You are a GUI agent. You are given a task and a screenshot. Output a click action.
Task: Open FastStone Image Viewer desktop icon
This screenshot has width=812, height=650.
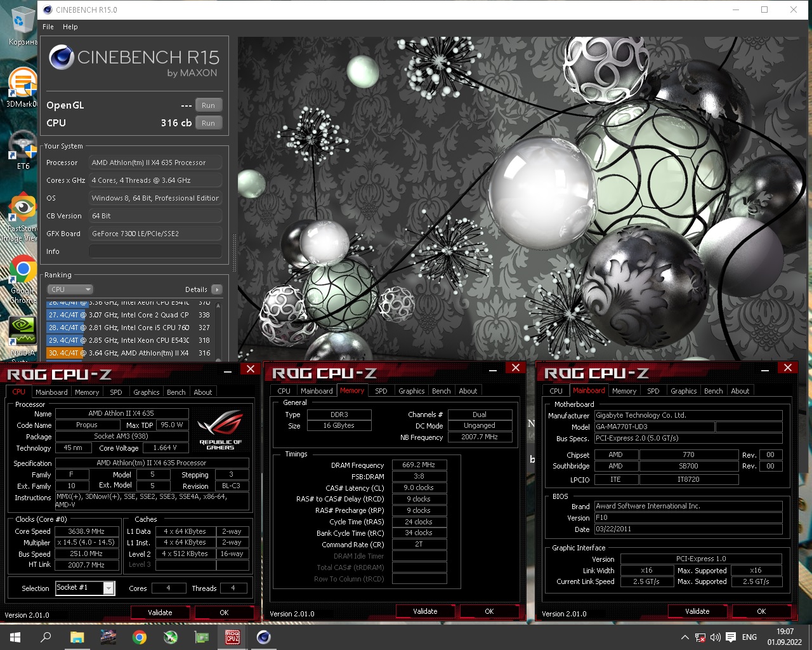coord(22,217)
